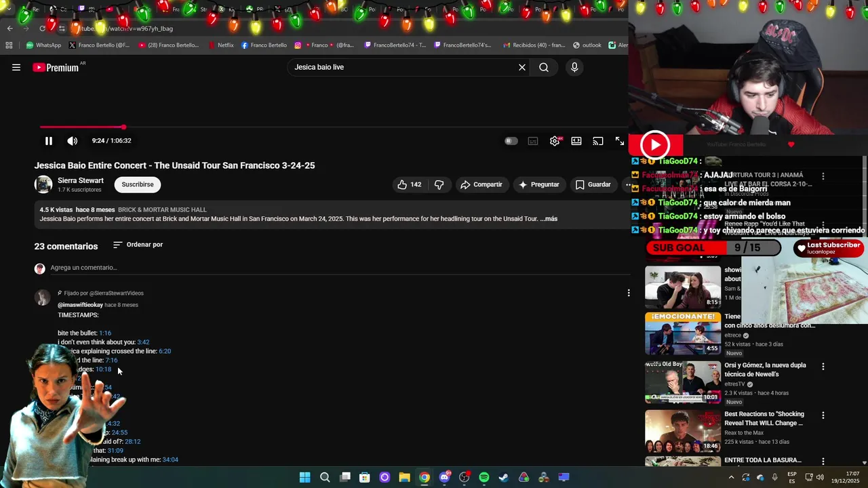Open Steam from the taskbar
The width and height of the screenshot is (868, 488).
pyautogui.click(x=504, y=477)
